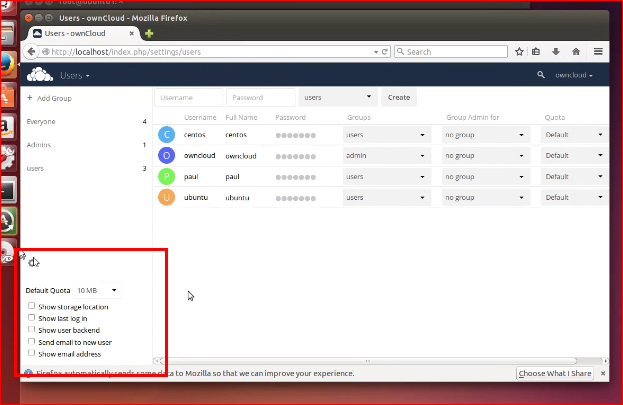Open System Settings from dock

[x=7, y=158]
